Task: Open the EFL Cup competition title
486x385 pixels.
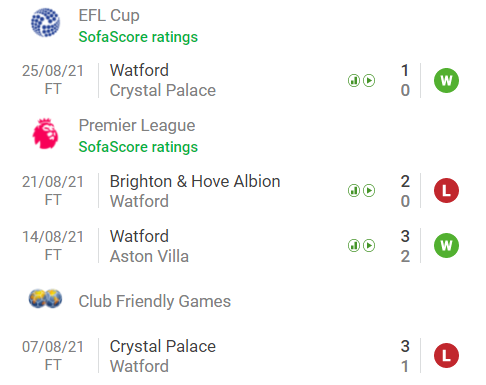Action: click(x=109, y=16)
